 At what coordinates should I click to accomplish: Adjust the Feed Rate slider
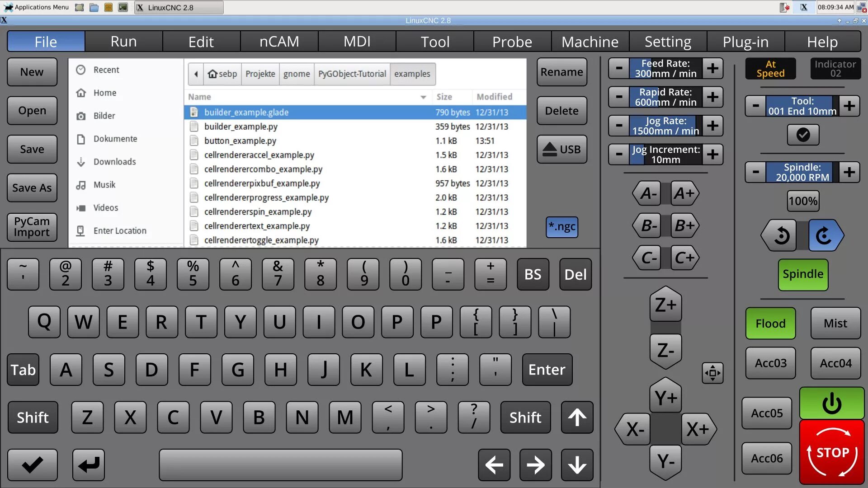[665, 68]
